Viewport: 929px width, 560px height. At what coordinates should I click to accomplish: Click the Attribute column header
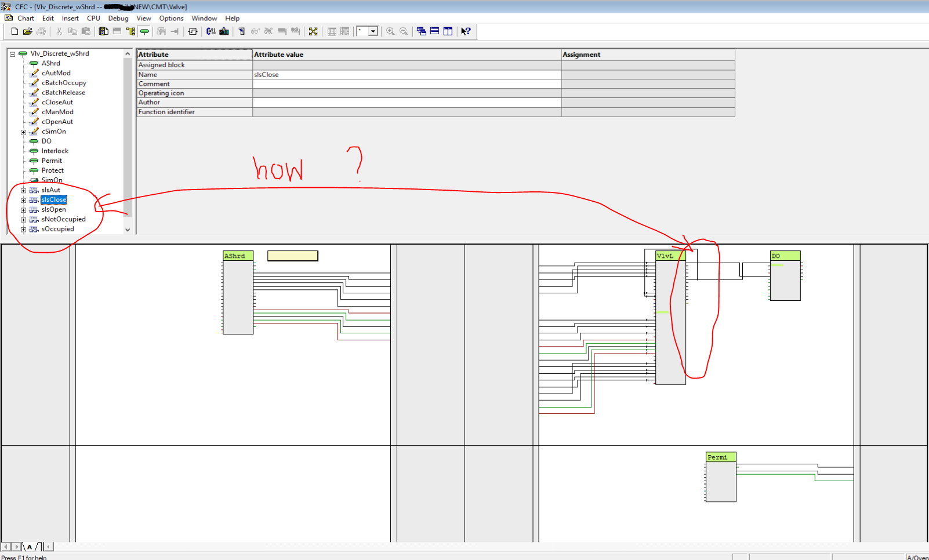click(195, 54)
